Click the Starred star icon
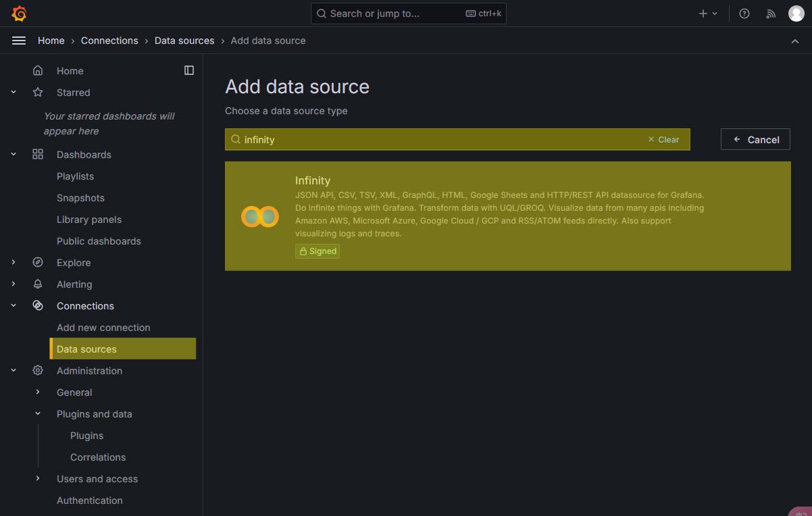Viewport: 812px width, 516px height. click(x=38, y=92)
